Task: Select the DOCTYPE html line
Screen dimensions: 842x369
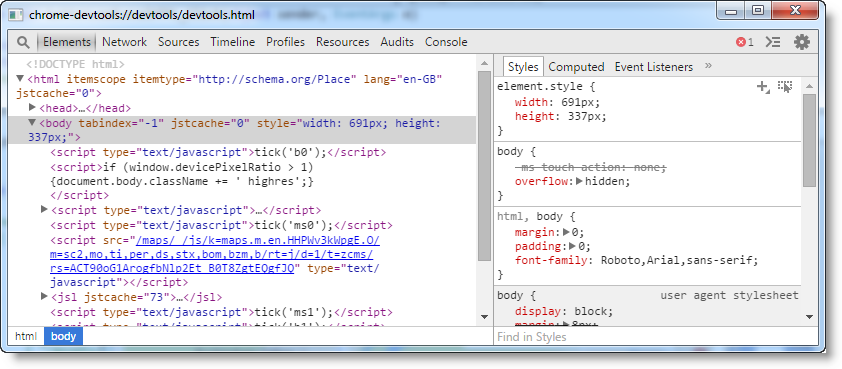Action: 76,64
